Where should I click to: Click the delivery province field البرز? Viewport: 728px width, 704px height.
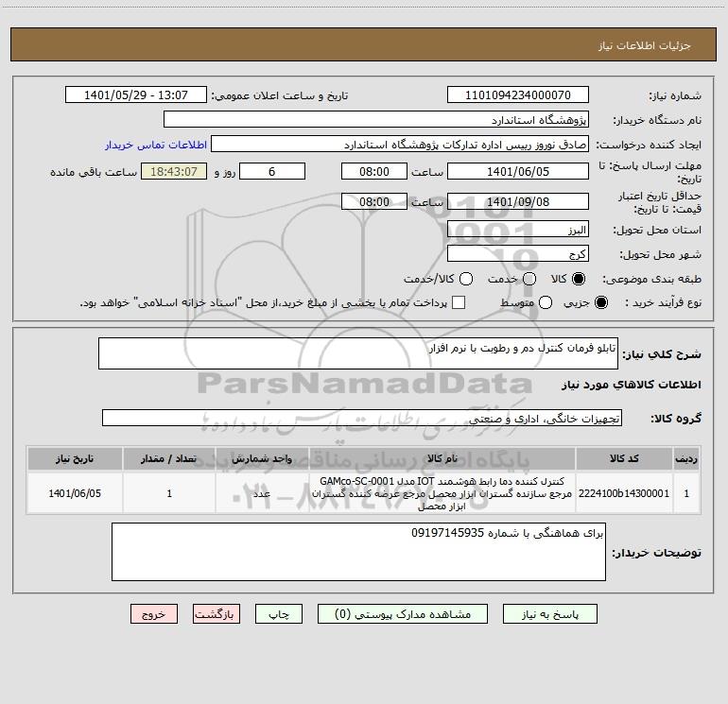[x=518, y=230]
